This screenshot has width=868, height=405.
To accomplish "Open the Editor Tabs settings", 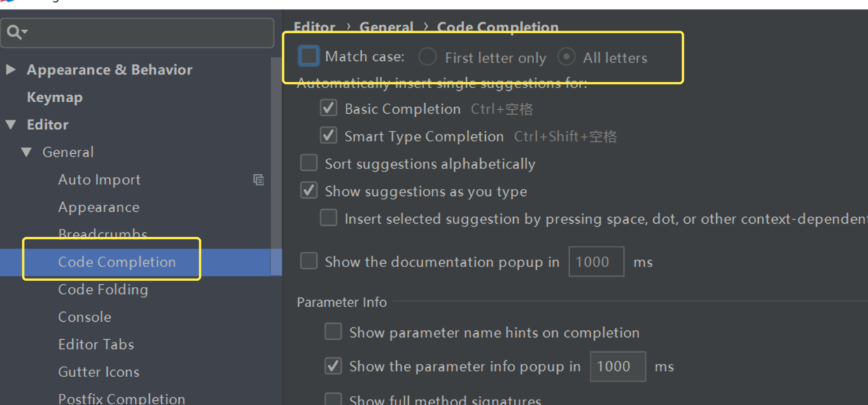I will 96,344.
